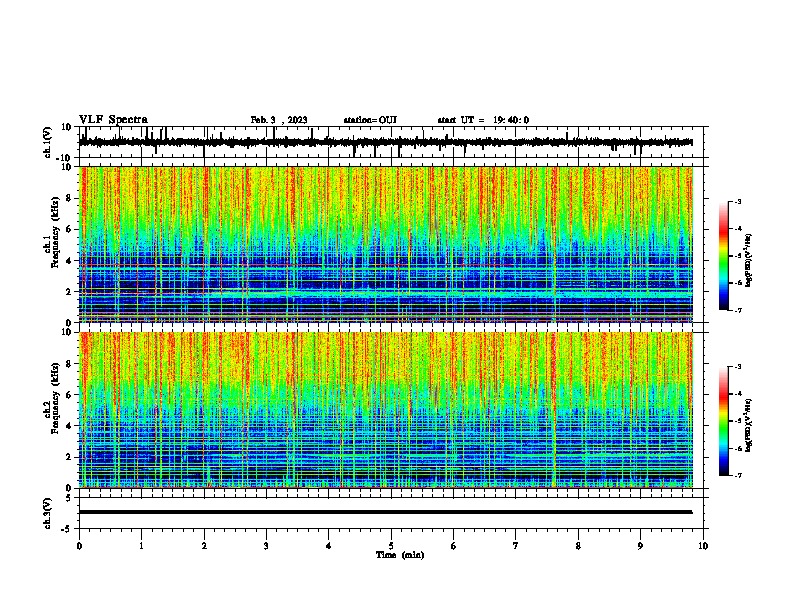Click the time axis tick label "10"
Image resolution: width=792 pixels, height=612 pixels.
tap(703, 546)
